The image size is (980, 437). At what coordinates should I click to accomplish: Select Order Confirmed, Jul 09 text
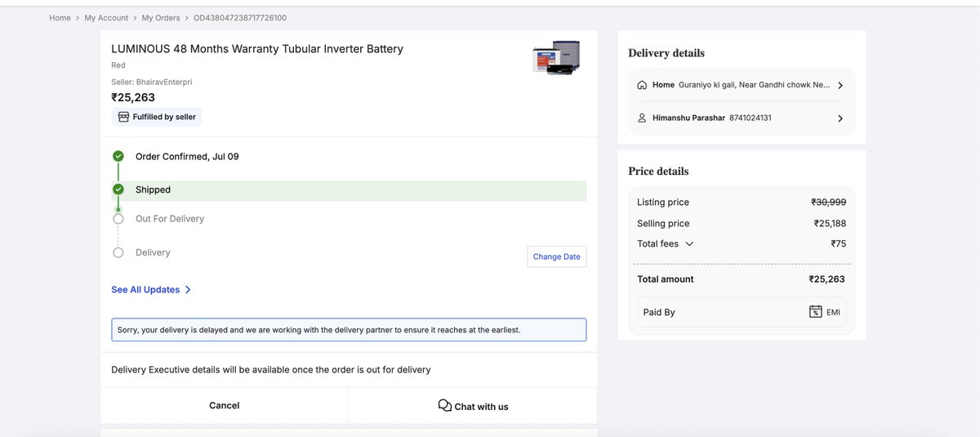click(x=187, y=156)
